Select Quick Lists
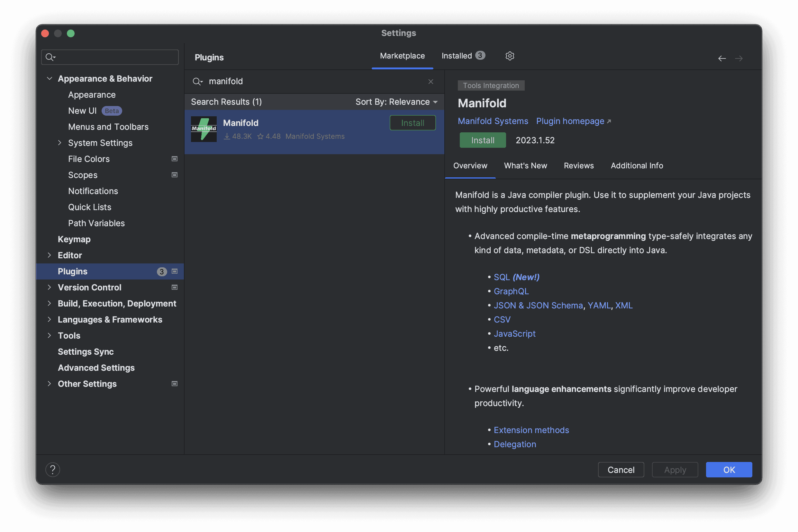Viewport: 798px width, 532px height. coord(90,207)
